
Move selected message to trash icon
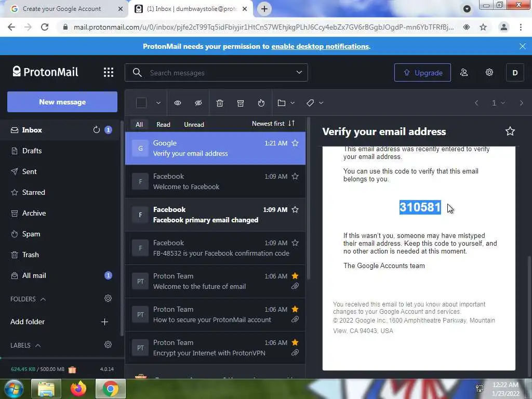(x=220, y=103)
